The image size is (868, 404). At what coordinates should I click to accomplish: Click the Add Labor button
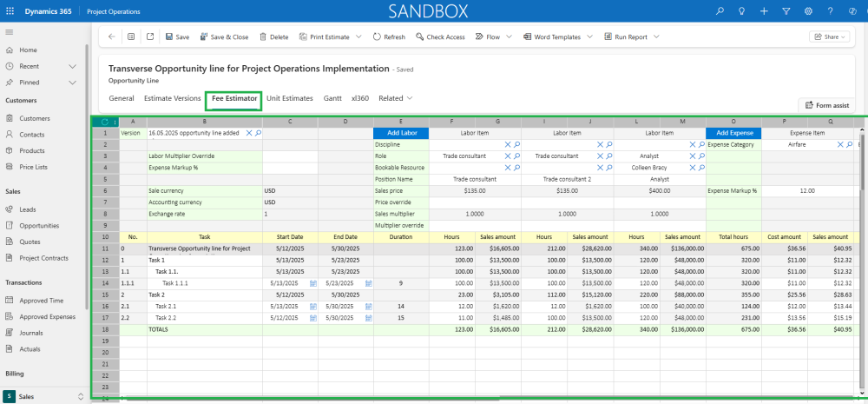click(x=400, y=133)
